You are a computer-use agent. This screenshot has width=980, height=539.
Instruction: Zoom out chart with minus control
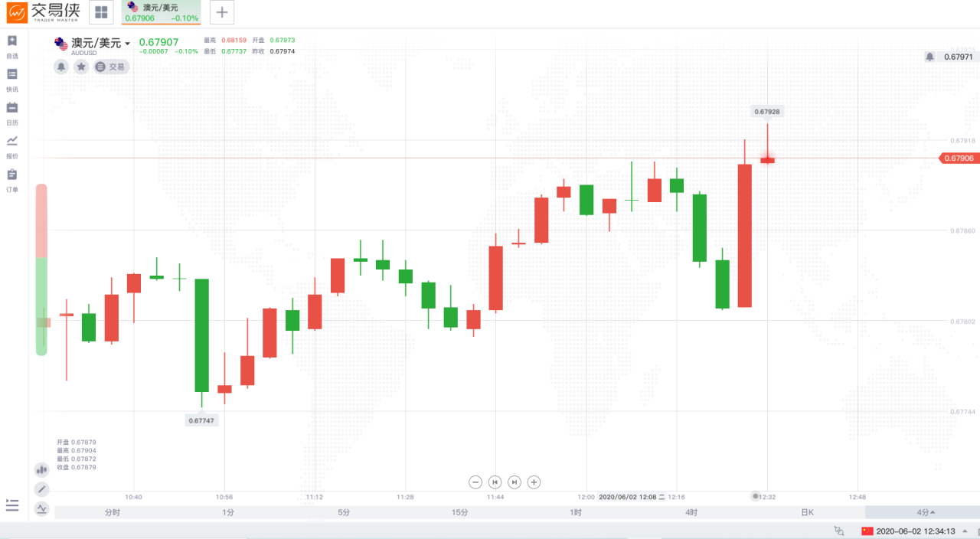tap(475, 482)
